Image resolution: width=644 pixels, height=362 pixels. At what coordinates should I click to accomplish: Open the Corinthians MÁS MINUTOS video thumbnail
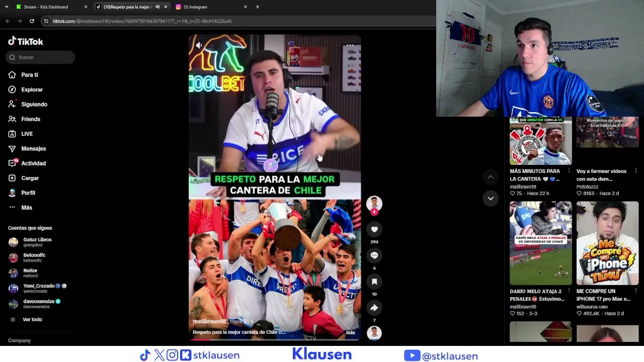(x=541, y=141)
